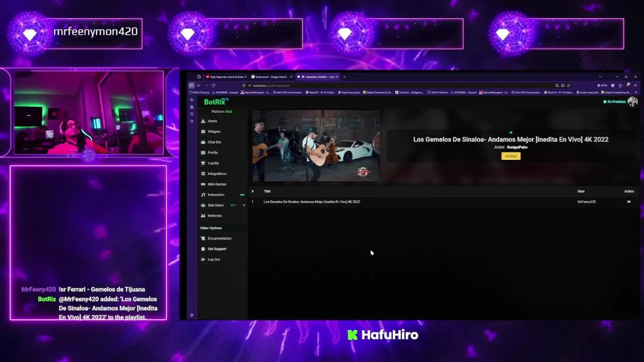Open the Mini-Games menu entry
Screen dimensions: 644x362
[x=217, y=185]
